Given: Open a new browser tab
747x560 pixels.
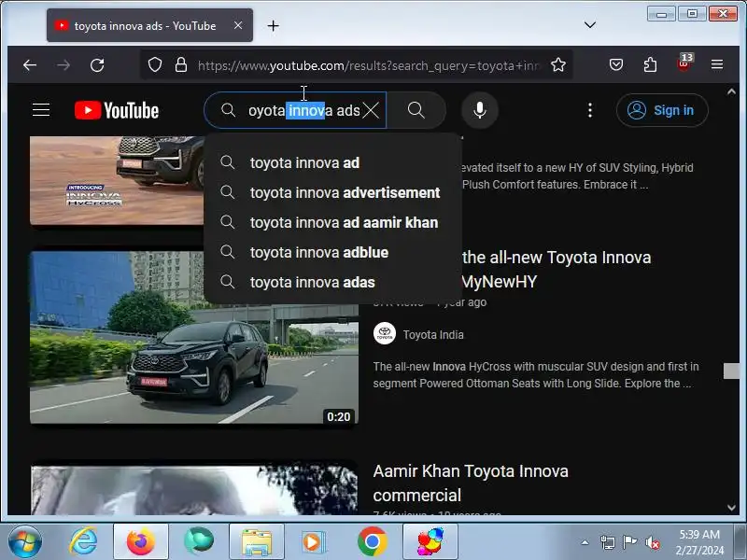Looking at the screenshot, I should [x=273, y=26].
